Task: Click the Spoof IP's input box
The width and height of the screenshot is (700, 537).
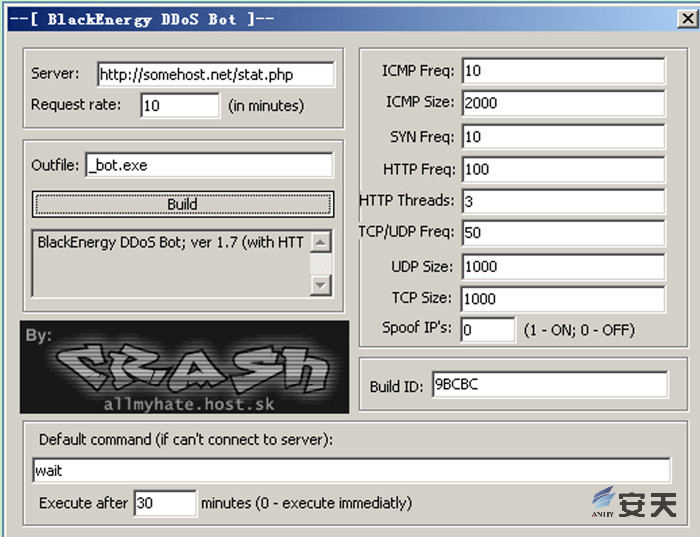Action: click(488, 330)
